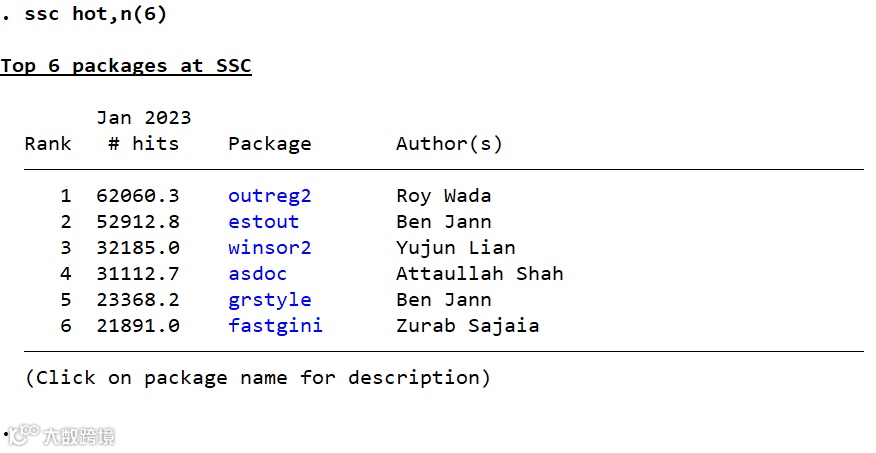Select the asdoc package link
Viewport: 876px width, 453px height.
click(x=257, y=274)
